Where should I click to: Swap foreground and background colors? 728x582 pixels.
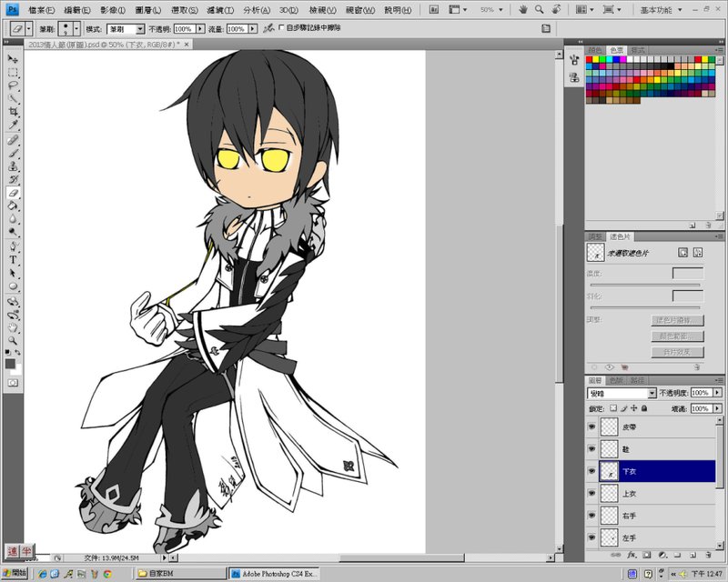tap(17, 353)
